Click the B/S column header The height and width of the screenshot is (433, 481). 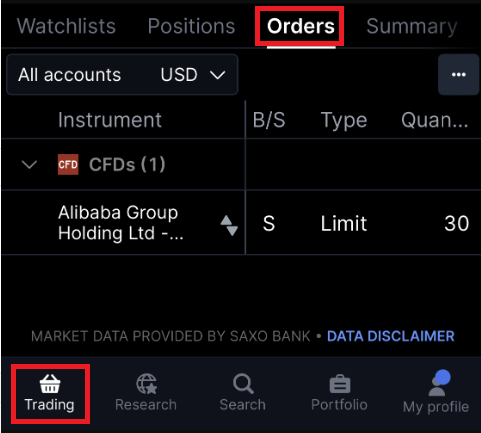(269, 120)
